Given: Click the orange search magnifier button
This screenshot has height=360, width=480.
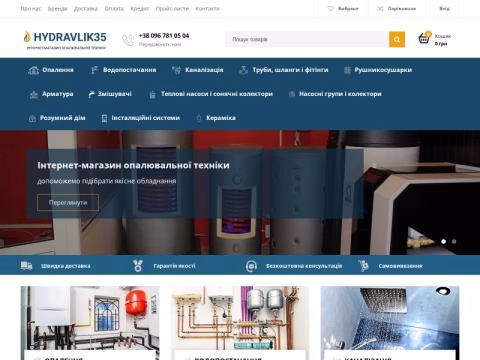Looking at the screenshot, I should point(397,39).
